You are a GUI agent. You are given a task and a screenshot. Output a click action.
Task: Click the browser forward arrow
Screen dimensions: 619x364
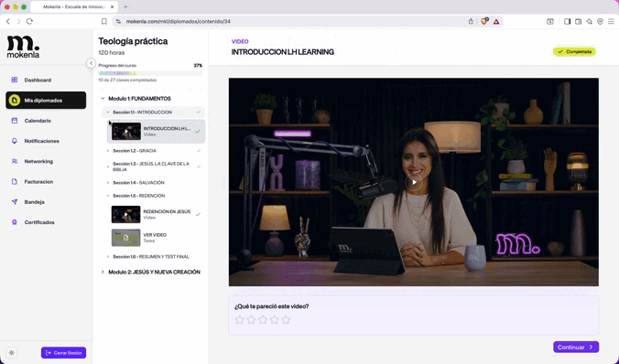tap(18, 21)
